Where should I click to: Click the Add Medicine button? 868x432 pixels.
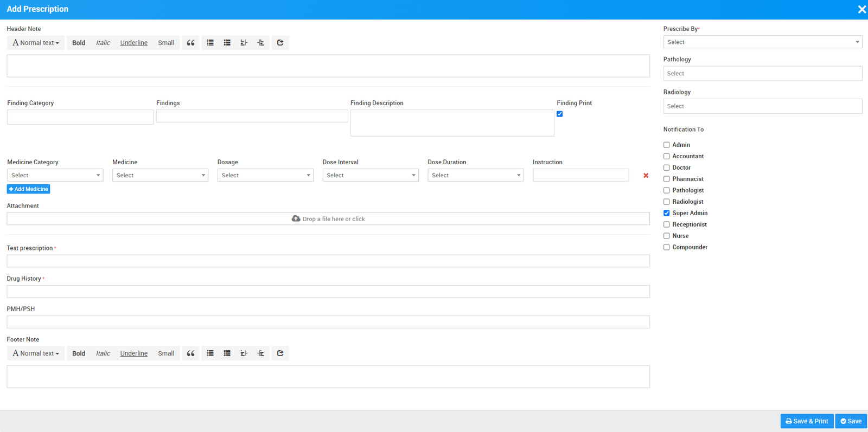(29, 189)
